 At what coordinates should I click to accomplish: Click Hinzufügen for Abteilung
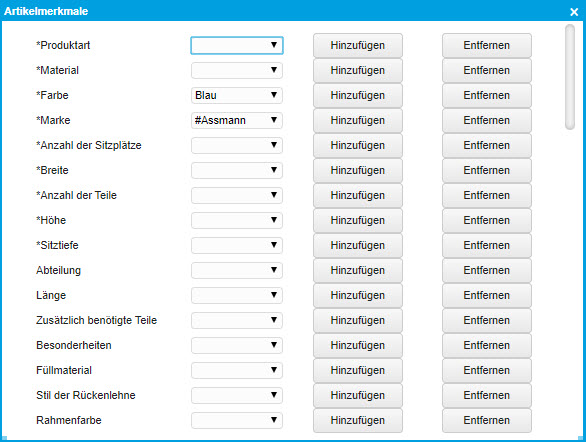point(358,271)
